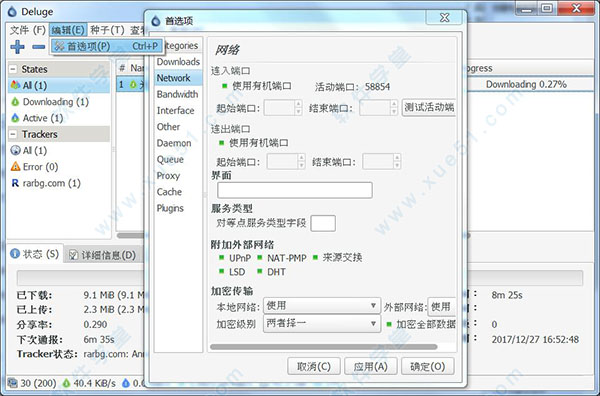Toggle the 来源交换 checkbox
This screenshot has width=600, height=396.
(x=315, y=257)
